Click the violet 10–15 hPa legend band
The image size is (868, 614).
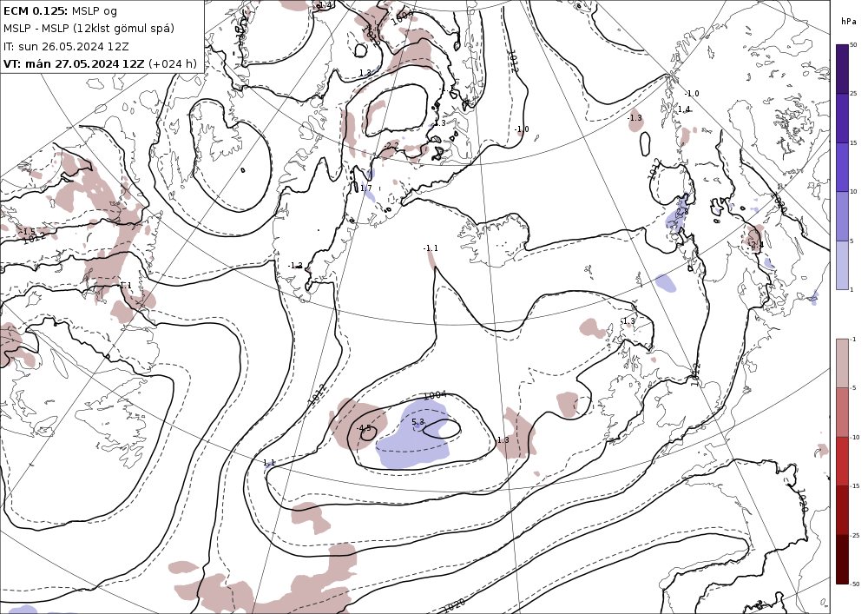coord(842,168)
